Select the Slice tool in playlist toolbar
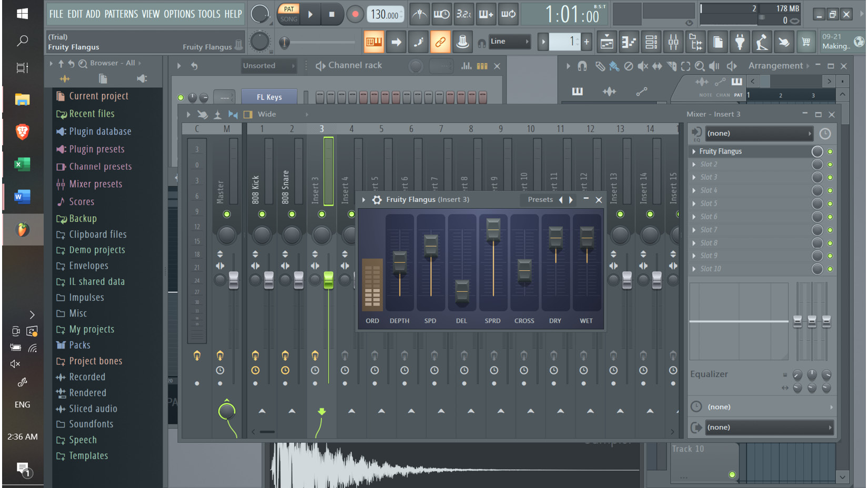The image size is (868, 488). click(672, 66)
